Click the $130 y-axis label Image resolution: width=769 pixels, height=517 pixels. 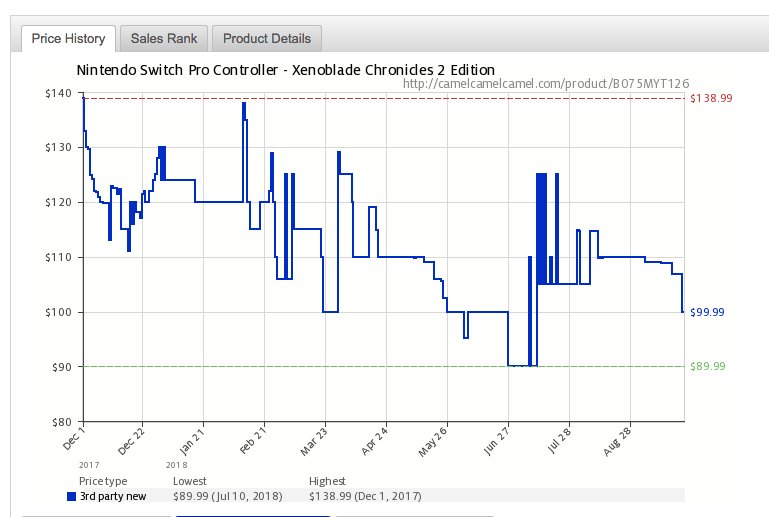click(58, 147)
